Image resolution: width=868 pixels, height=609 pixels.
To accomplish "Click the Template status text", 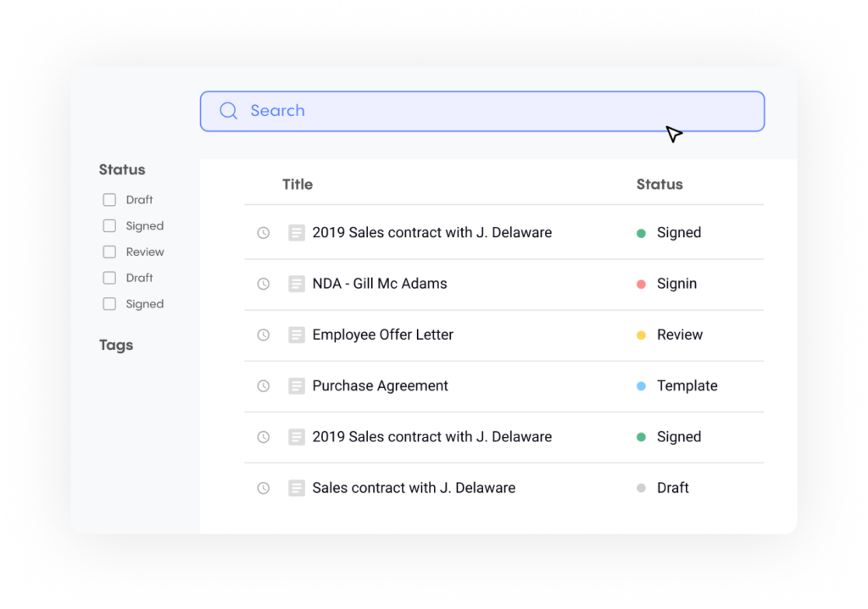I will [x=687, y=385].
